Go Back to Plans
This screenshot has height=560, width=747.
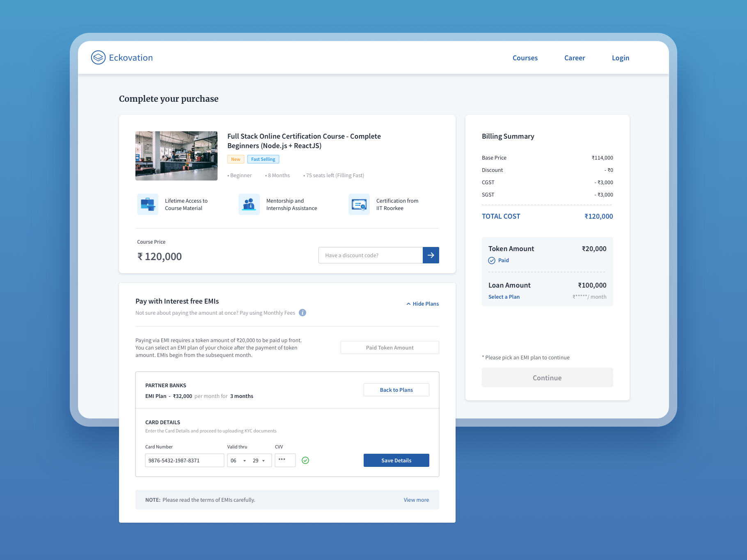click(x=396, y=390)
